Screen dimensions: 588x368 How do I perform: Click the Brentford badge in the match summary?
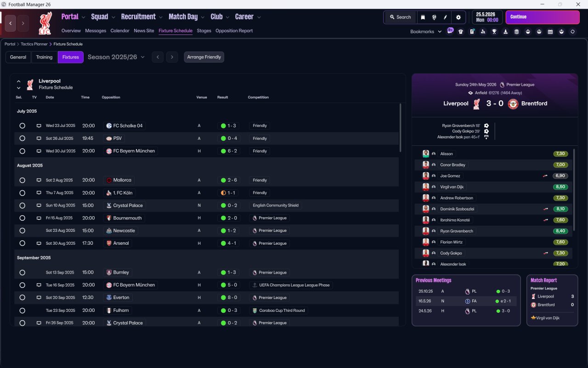pos(513,103)
